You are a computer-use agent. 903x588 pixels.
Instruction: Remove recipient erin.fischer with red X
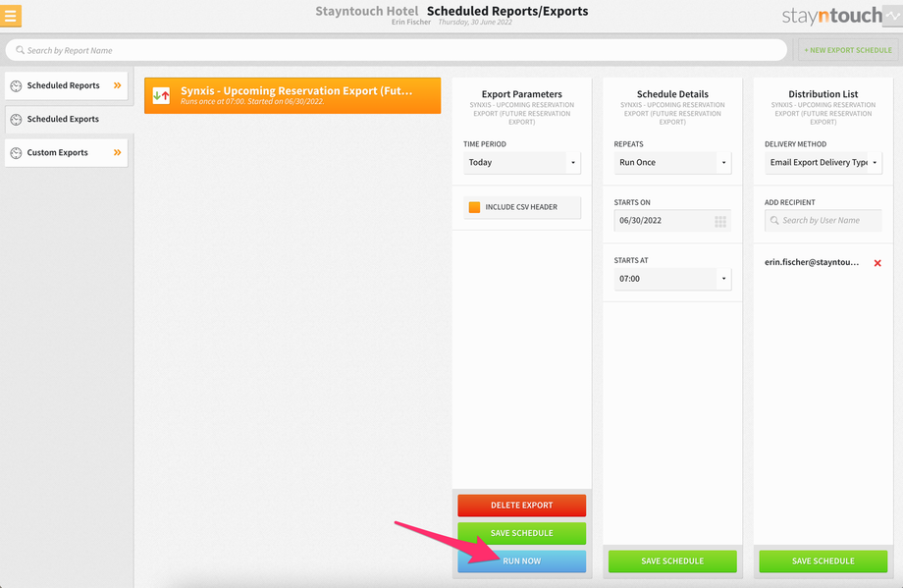877,263
